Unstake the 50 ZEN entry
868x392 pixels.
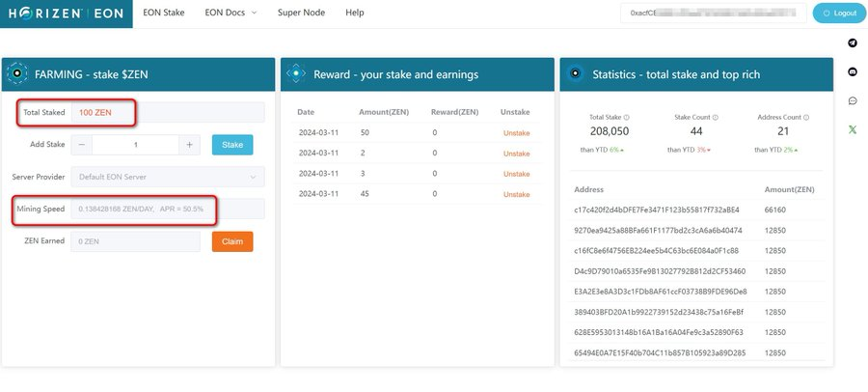pyautogui.click(x=517, y=133)
